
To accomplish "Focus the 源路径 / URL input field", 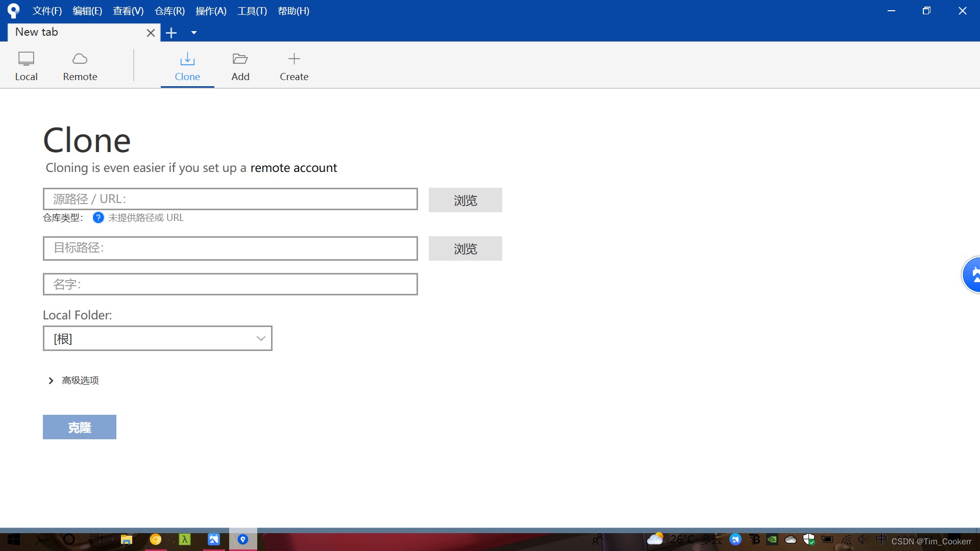I will point(230,199).
